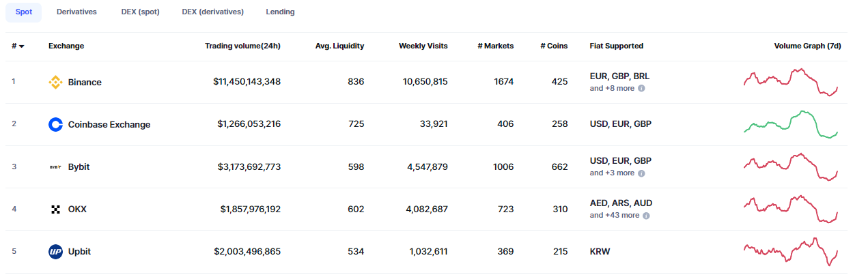Click info icon beside Binance's +8 more
The height and width of the screenshot is (275, 868).
pyautogui.click(x=641, y=89)
